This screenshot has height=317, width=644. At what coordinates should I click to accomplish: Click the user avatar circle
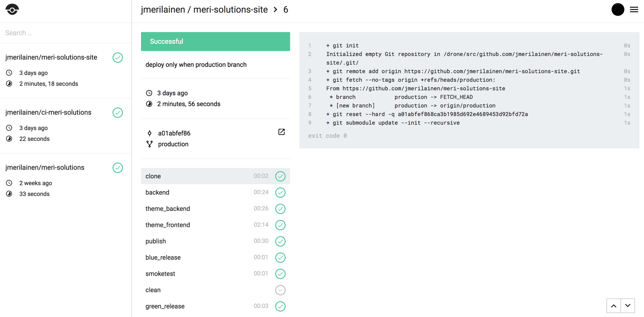[618, 10]
